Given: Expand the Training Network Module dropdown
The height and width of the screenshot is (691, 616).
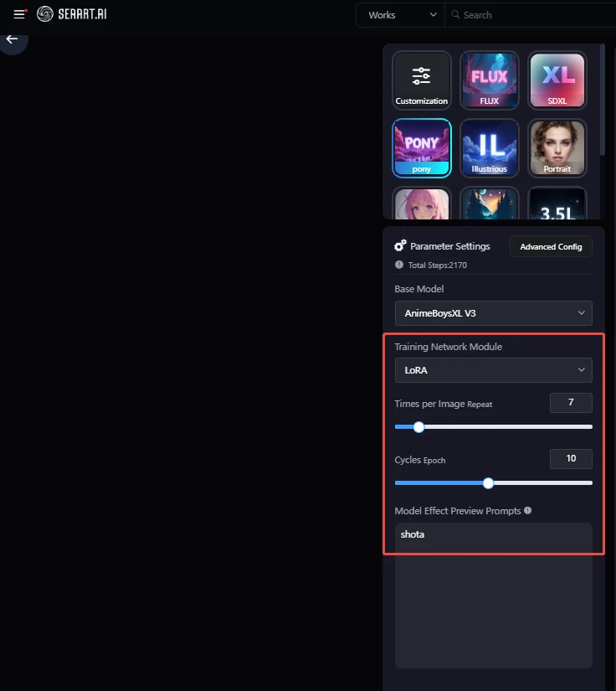Looking at the screenshot, I should pos(493,370).
